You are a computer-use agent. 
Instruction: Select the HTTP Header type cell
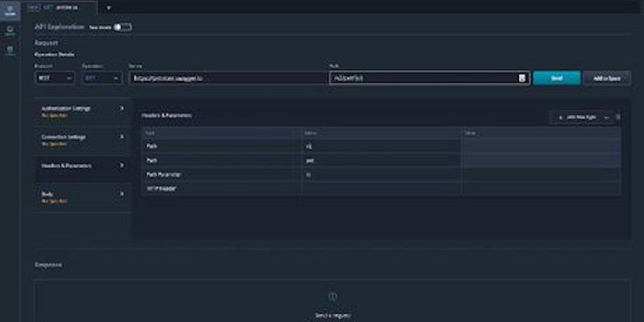tap(222, 189)
